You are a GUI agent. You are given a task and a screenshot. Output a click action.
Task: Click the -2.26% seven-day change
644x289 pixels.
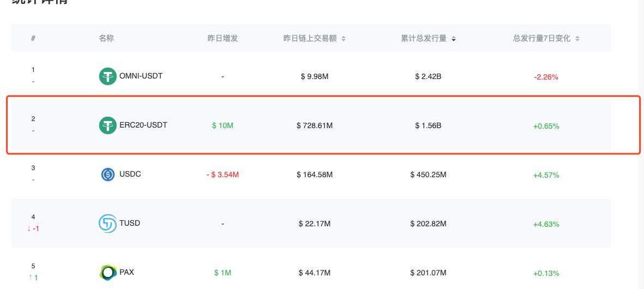[546, 77]
